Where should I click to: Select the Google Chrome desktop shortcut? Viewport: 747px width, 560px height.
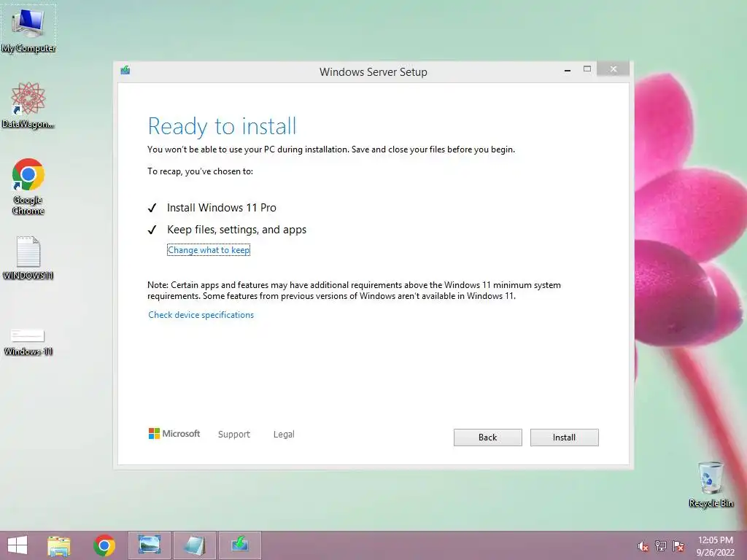[28, 186]
